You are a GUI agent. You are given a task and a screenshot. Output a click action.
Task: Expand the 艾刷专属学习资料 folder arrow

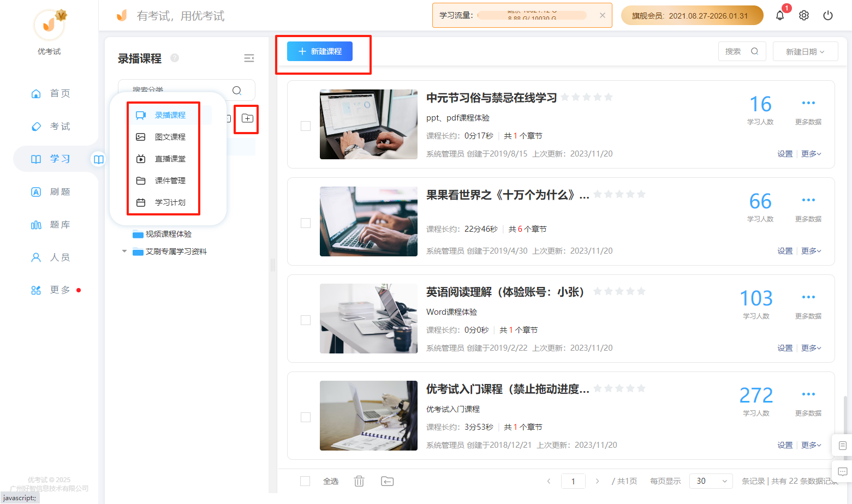click(124, 251)
